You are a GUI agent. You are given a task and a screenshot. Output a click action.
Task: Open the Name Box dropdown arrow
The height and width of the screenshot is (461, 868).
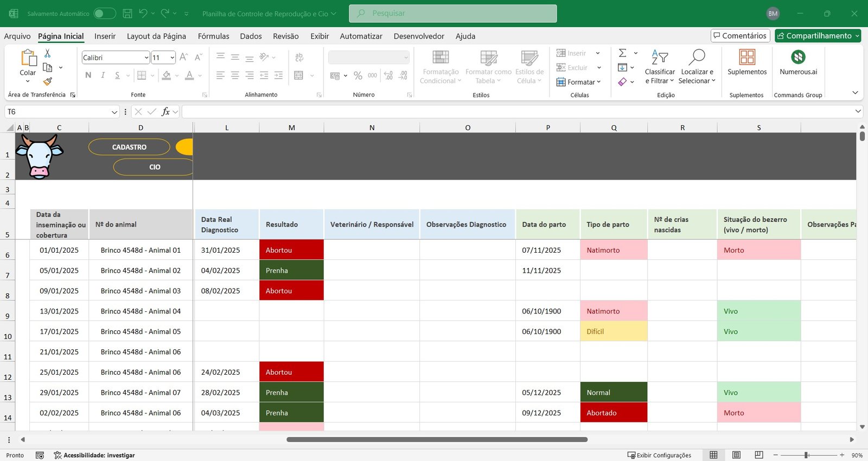click(x=114, y=112)
